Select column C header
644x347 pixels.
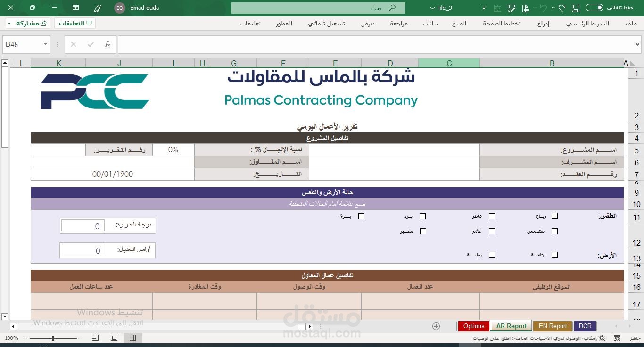pyautogui.click(x=449, y=63)
